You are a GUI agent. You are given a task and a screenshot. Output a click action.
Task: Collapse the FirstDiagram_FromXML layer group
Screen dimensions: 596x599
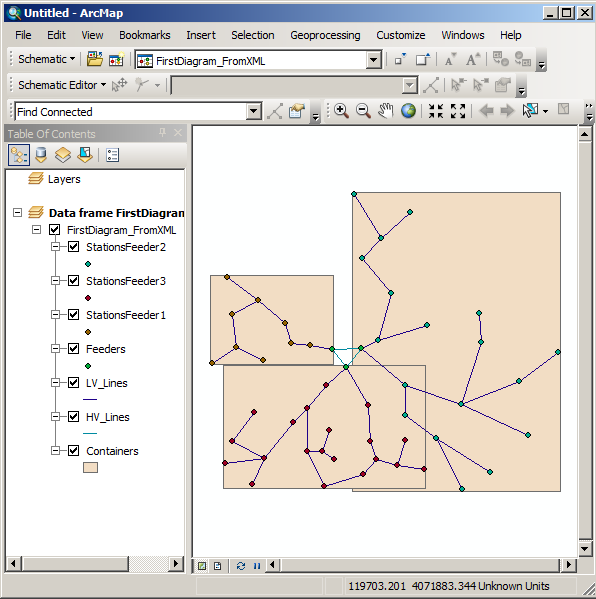pos(36,230)
